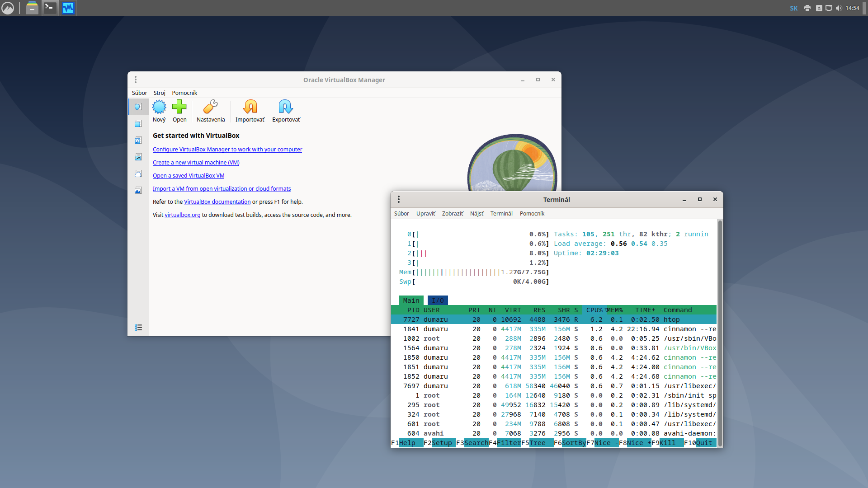Click virtualbox.org link

(x=182, y=215)
